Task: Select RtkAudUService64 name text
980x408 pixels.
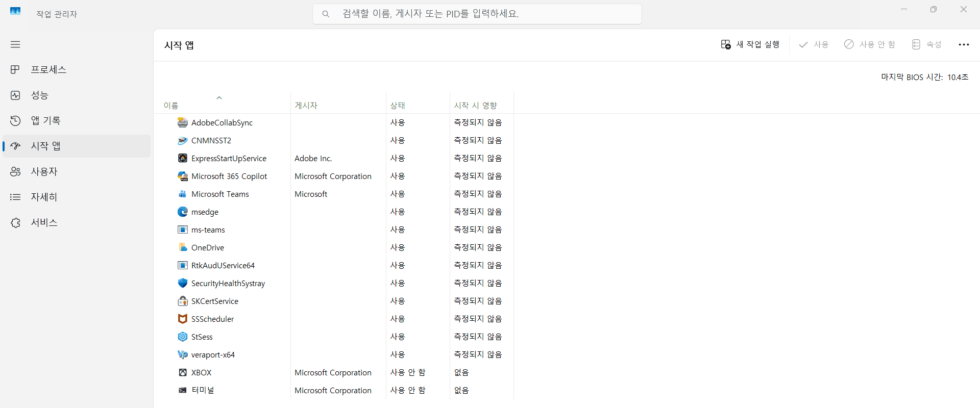Action: click(x=223, y=265)
